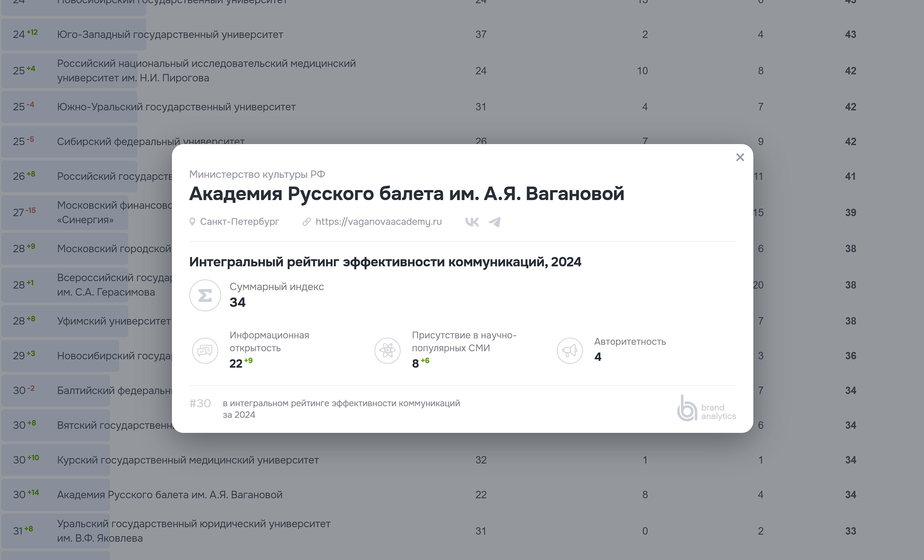Open the VK social network icon
Image resolution: width=924 pixels, height=560 pixels.
pos(472,222)
